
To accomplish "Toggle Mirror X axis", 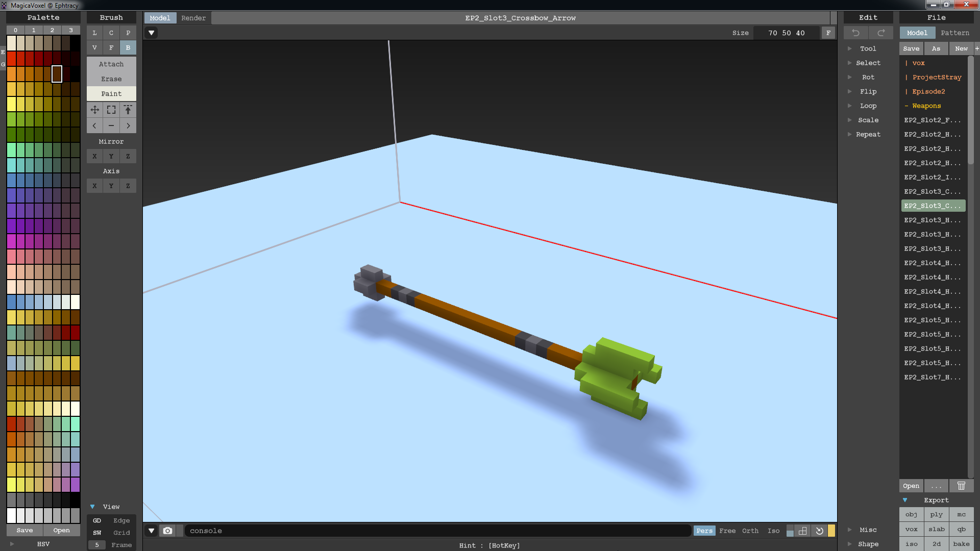I will click(94, 156).
